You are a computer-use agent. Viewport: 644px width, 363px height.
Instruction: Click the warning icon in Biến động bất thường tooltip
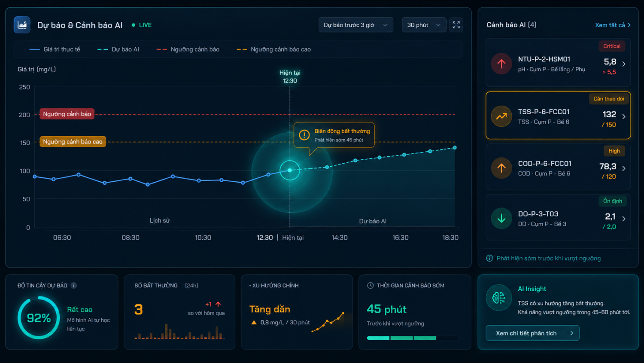(304, 135)
